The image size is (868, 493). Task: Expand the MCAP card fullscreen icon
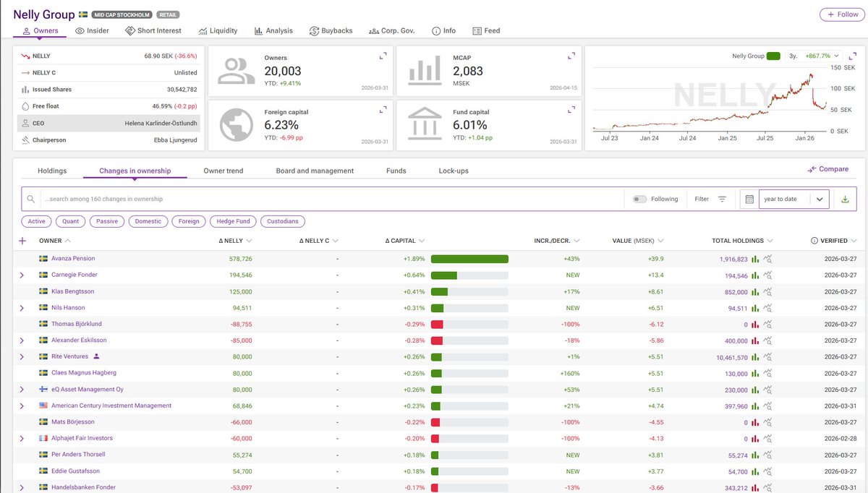click(x=571, y=56)
